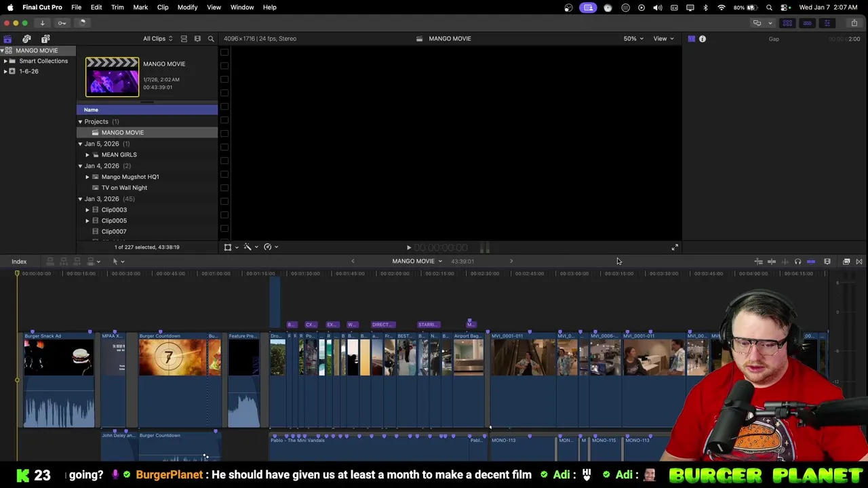Open the File menu
This screenshot has height=488, width=868.
point(77,7)
